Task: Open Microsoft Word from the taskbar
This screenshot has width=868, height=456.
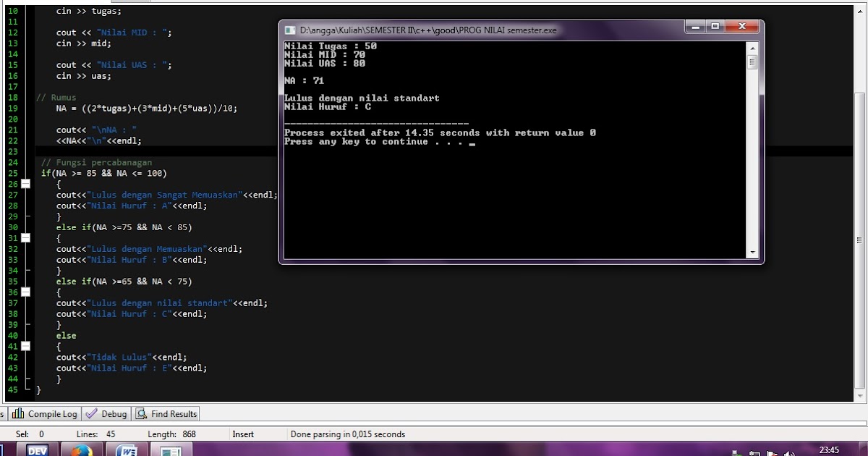Action: point(127,450)
